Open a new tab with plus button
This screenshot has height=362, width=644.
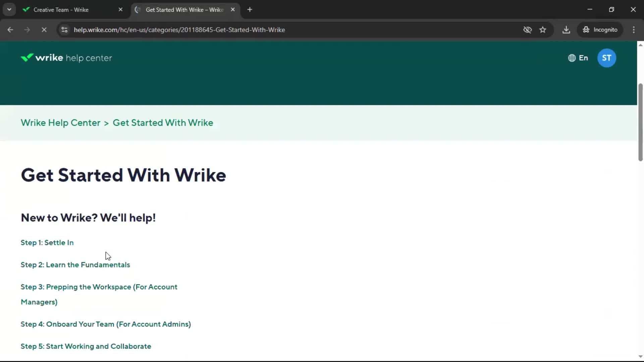[x=250, y=10]
